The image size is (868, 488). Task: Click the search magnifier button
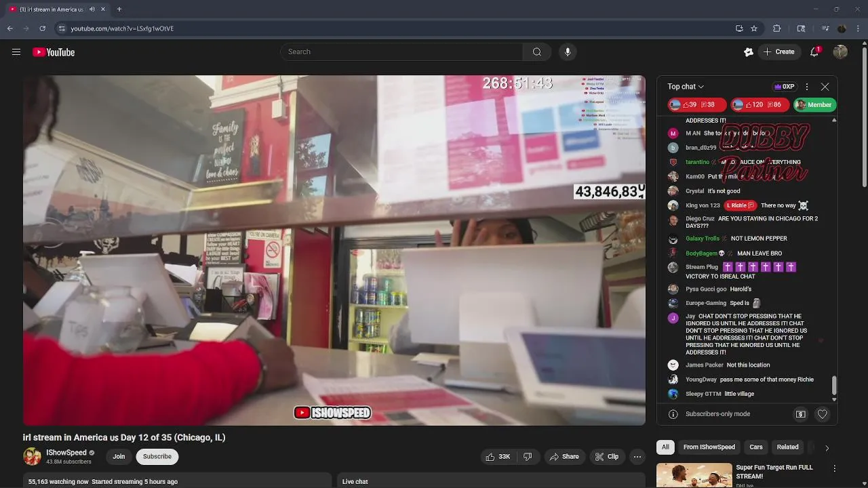[x=537, y=52]
